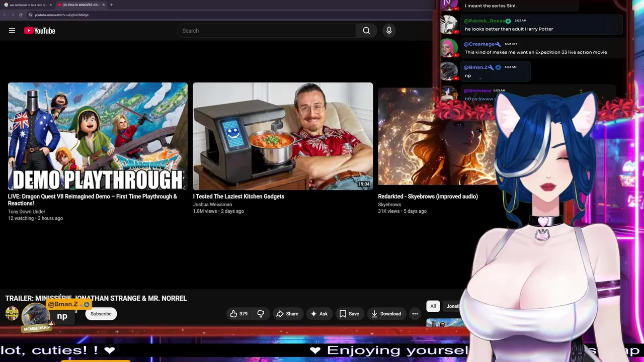Click message about Expedition 33 live action movie
The height and width of the screenshot is (362, 644).
tap(536, 52)
